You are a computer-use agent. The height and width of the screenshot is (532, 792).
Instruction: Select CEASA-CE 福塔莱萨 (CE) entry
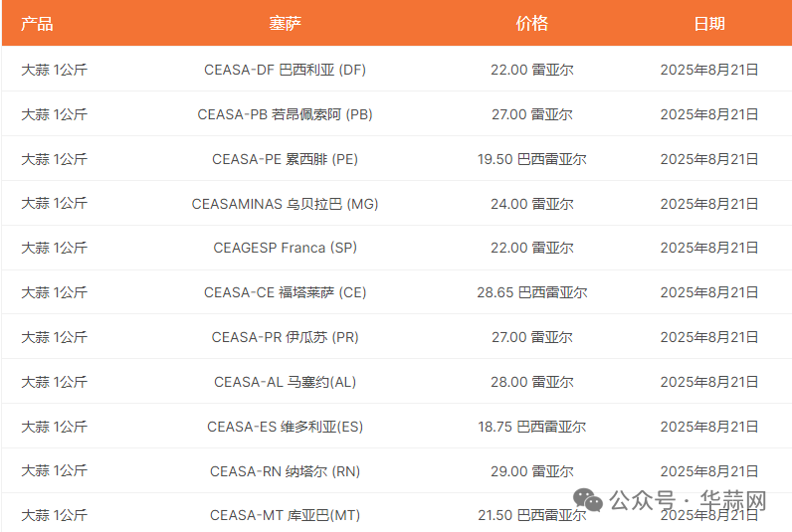[285, 292]
